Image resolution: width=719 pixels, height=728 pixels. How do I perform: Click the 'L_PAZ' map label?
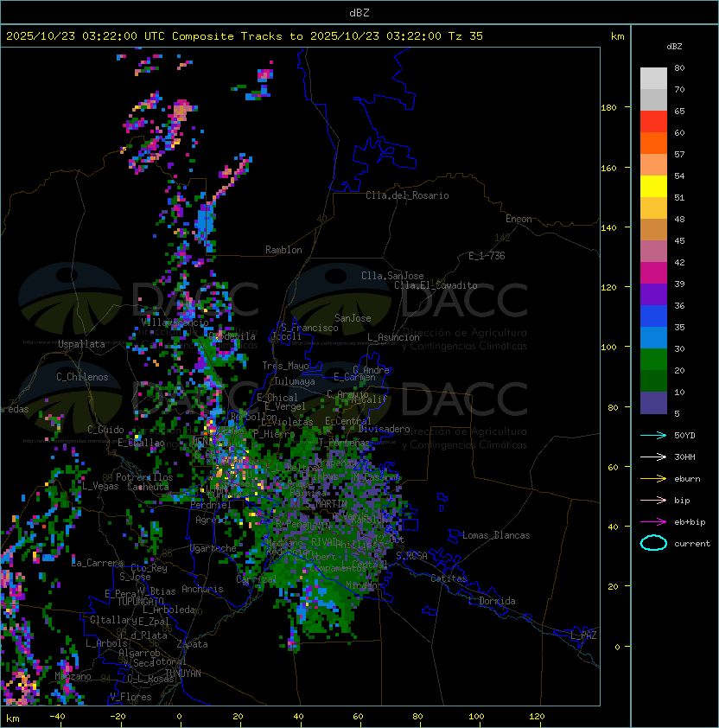(583, 635)
